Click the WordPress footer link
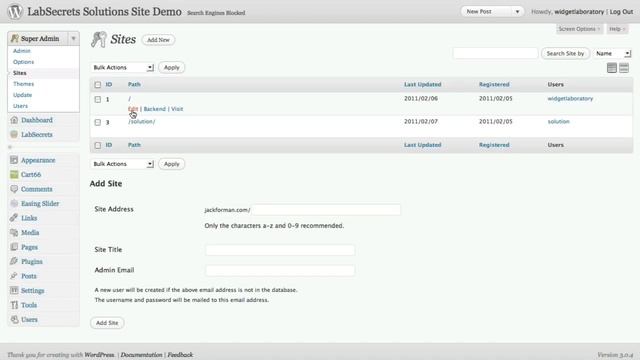 click(x=99, y=355)
